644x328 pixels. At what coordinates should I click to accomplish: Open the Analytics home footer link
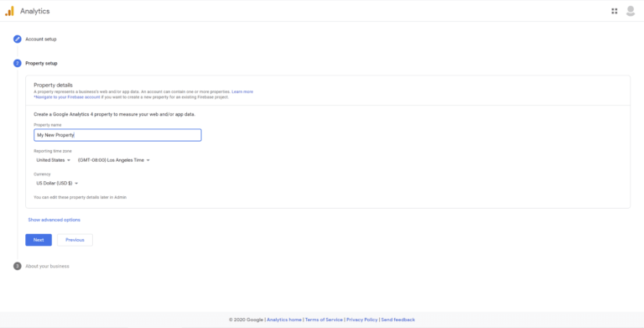284,320
